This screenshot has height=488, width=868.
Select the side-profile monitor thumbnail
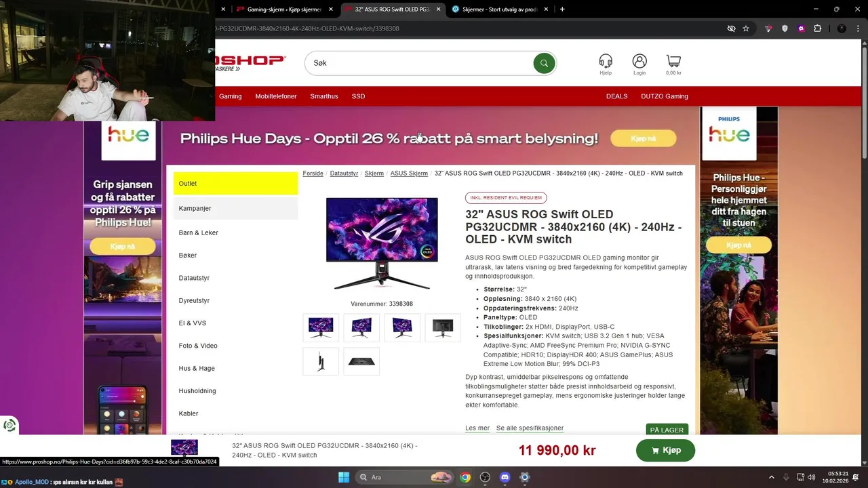[x=321, y=361]
